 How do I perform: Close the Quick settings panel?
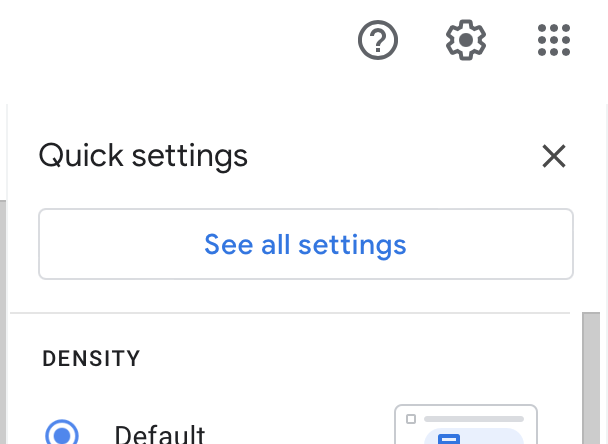pos(554,156)
